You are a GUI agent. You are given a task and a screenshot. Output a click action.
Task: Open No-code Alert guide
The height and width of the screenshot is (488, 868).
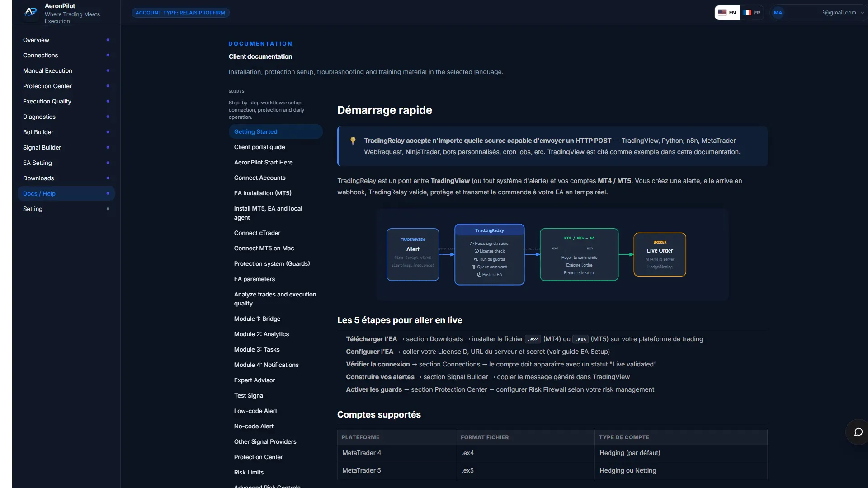[x=275, y=426]
